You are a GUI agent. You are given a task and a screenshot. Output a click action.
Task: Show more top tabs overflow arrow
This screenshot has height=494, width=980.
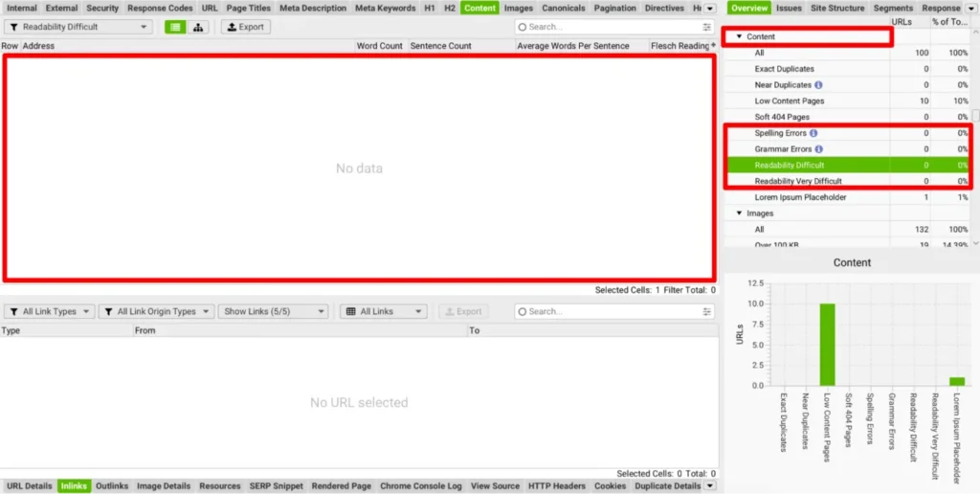(709, 8)
